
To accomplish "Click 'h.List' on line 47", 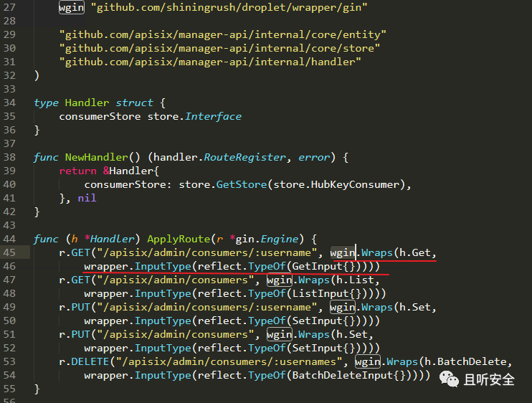I will click(x=355, y=280).
